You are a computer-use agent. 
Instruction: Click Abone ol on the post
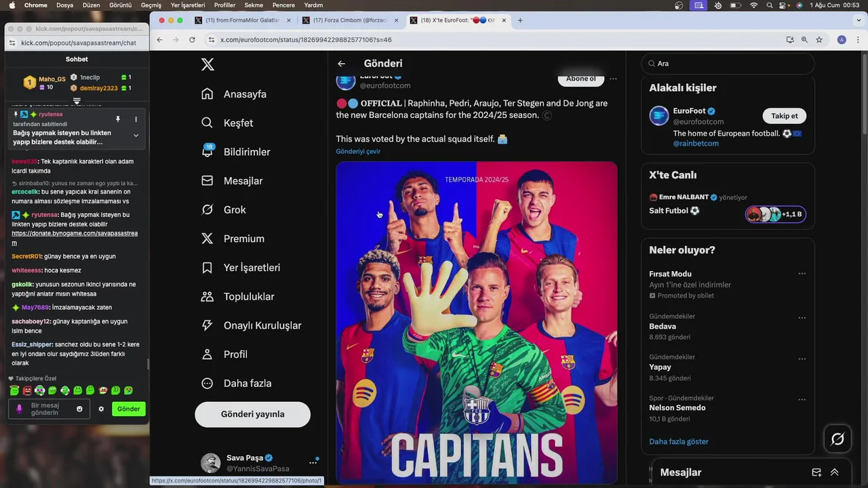(x=580, y=79)
